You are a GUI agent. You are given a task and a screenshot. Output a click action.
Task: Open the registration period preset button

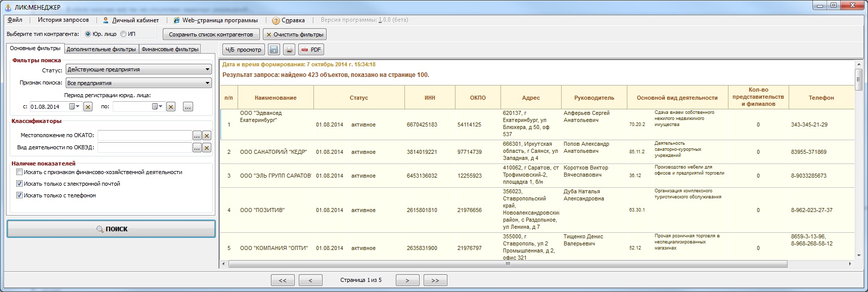pos(188,107)
